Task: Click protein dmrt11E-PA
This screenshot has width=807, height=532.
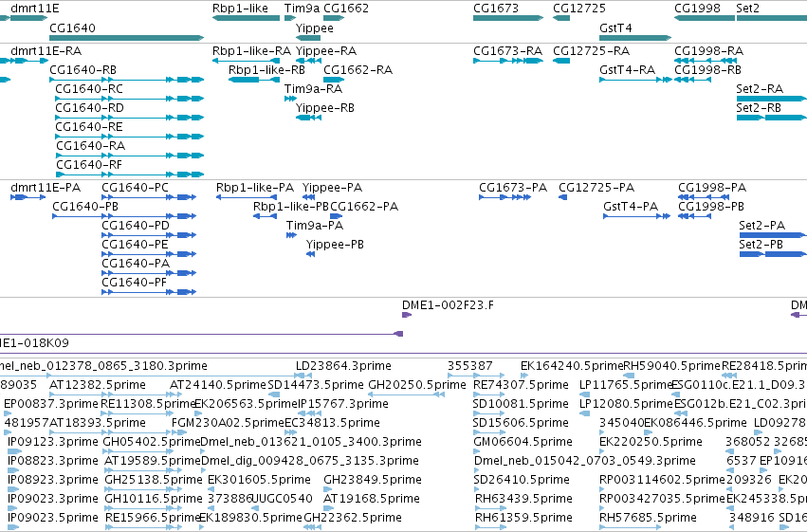Action: 46,189
